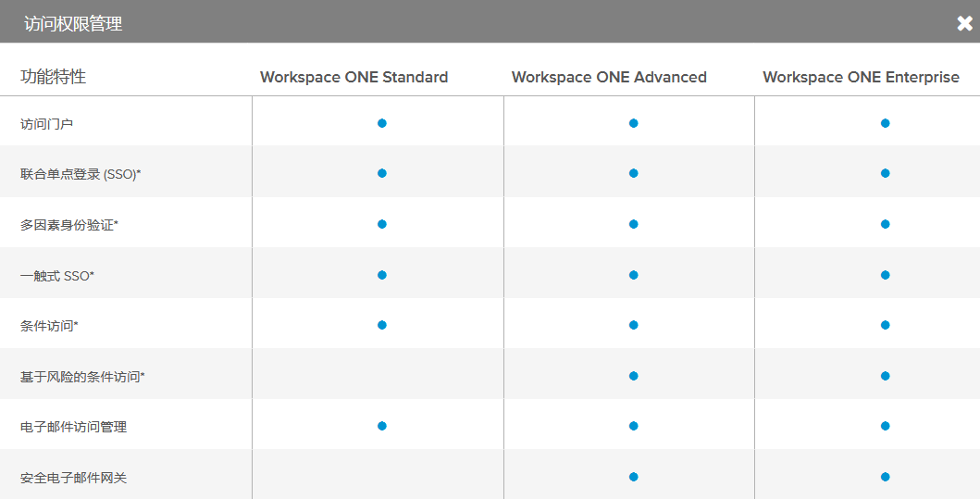This screenshot has height=499, width=980.
Task: Click the 安全电子邮件网关 feature label
Action: coord(73,478)
